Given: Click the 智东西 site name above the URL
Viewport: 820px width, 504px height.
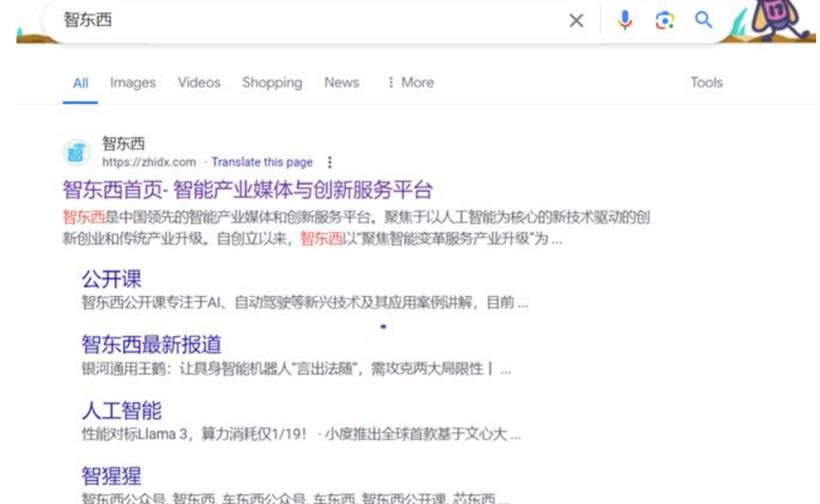Looking at the screenshot, I should 123,143.
